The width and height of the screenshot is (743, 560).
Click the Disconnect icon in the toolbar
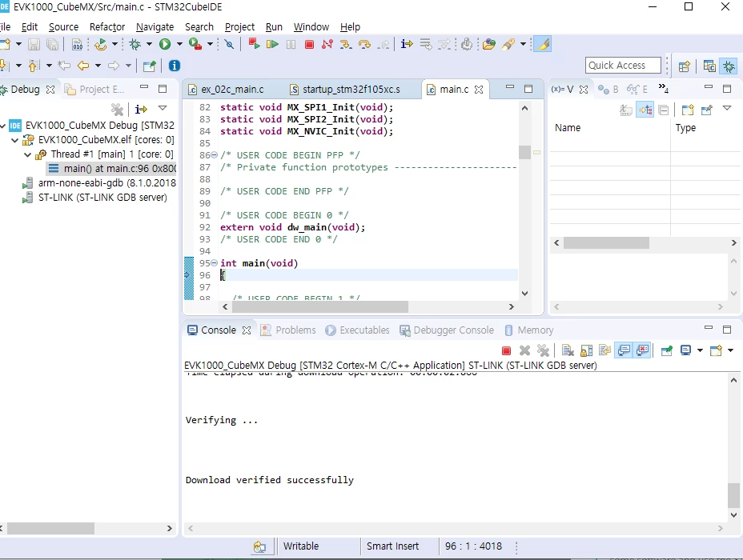click(x=327, y=45)
